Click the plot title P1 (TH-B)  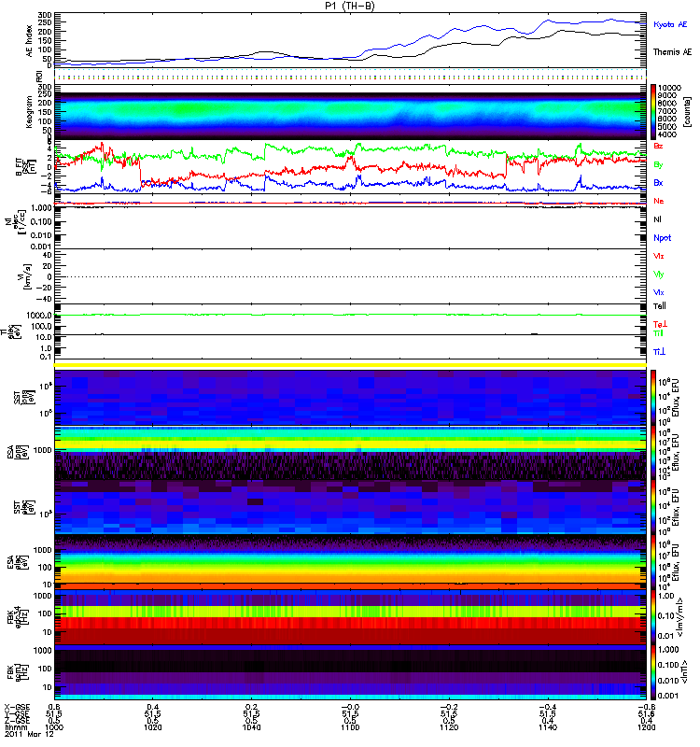click(x=350, y=6)
